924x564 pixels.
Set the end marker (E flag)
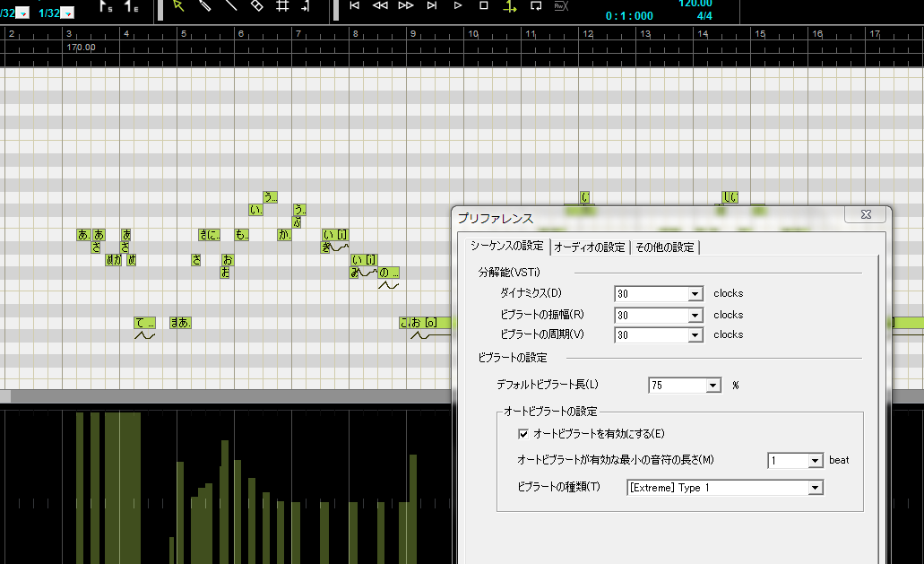point(132,6)
